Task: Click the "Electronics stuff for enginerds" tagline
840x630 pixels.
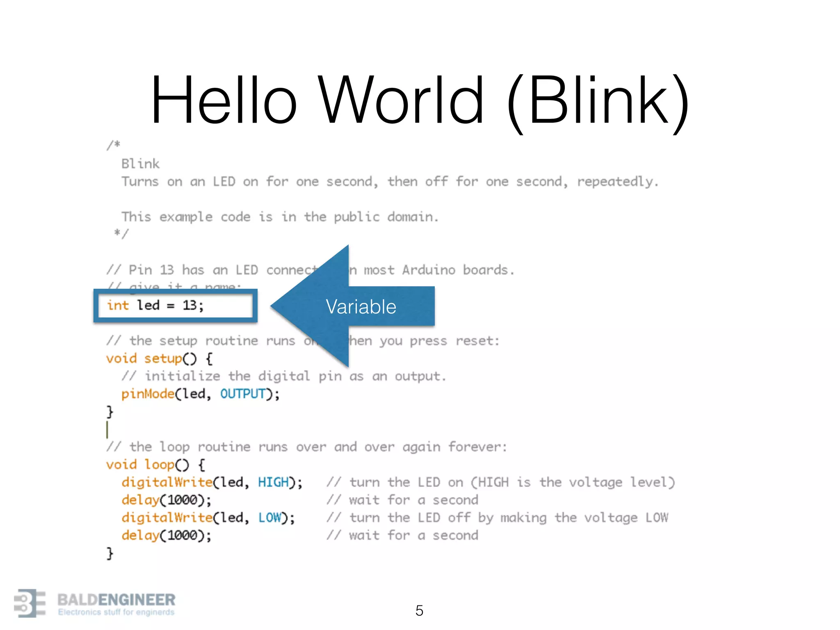Action: point(116,612)
